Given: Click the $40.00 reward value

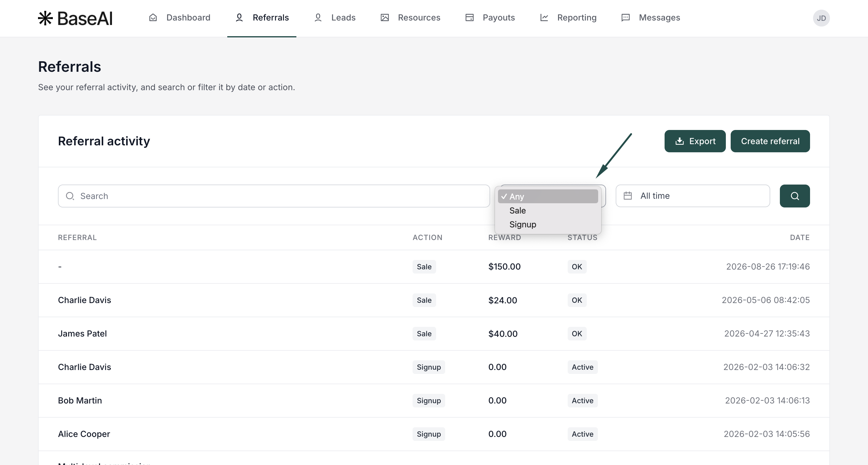Looking at the screenshot, I should click(503, 334).
